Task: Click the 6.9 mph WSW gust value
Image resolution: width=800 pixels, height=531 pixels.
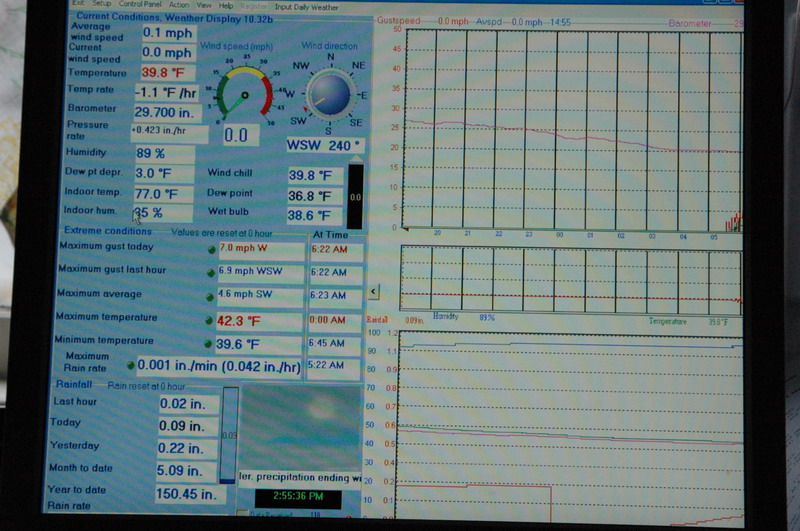Action: pyautogui.click(x=261, y=272)
